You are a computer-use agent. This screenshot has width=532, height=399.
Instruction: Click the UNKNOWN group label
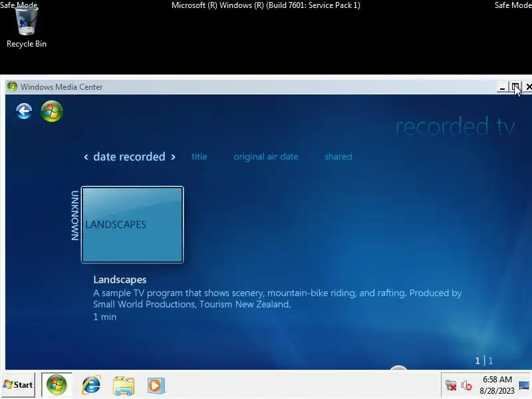coord(74,215)
